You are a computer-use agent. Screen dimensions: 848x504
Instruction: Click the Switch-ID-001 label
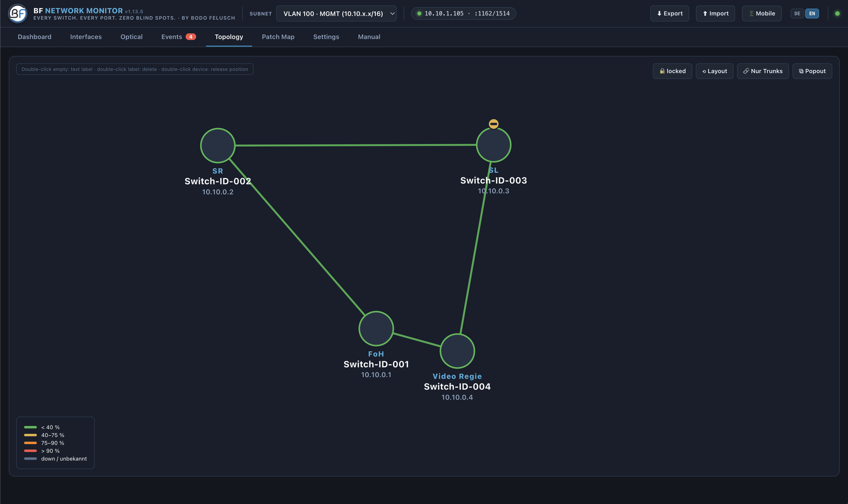376,364
